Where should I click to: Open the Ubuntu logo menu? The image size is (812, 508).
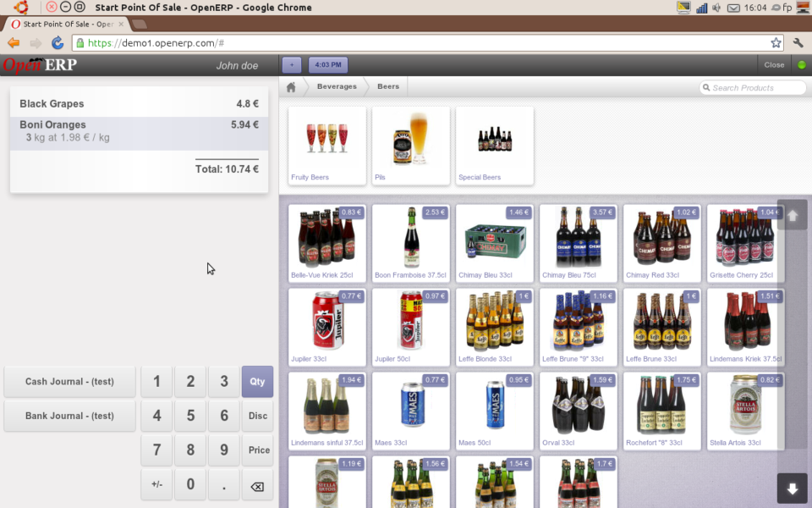coord(21,8)
